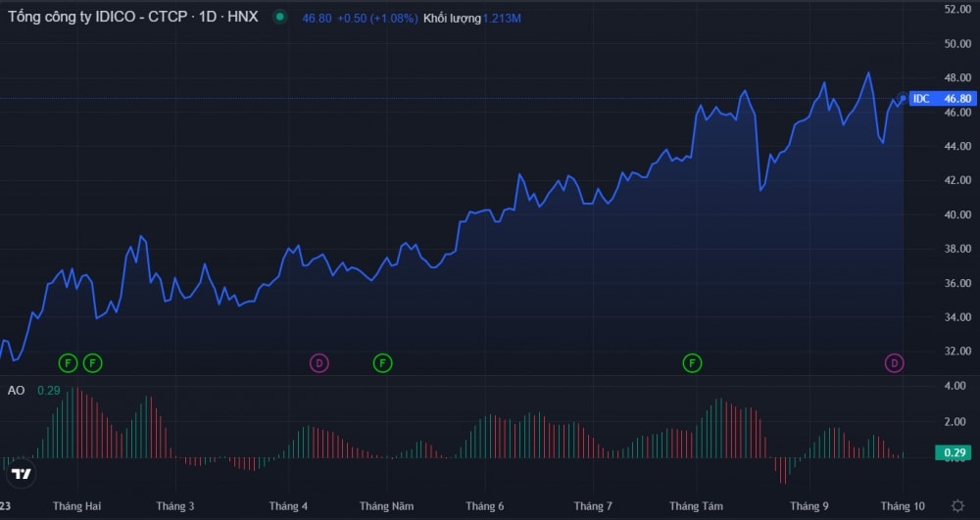Viewport: 980px width, 520px height.
Task: Click the 40.00 price axis label
Action: [x=957, y=214]
